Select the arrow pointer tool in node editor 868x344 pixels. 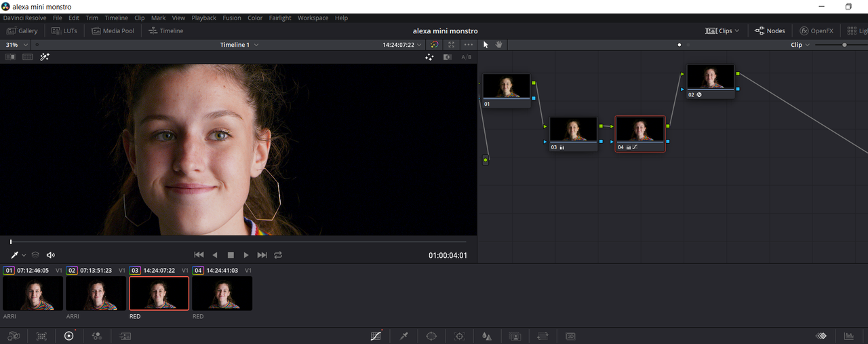(486, 45)
